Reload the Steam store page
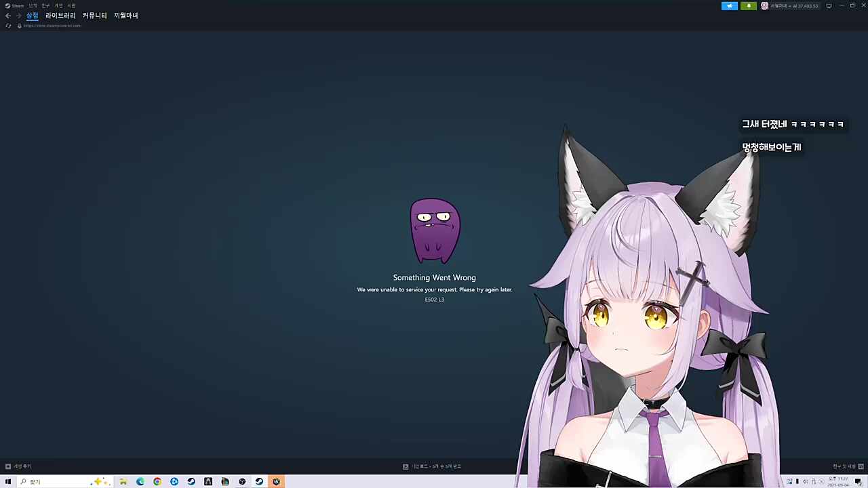The width and height of the screenshot is (868, 488). point(8,26)
